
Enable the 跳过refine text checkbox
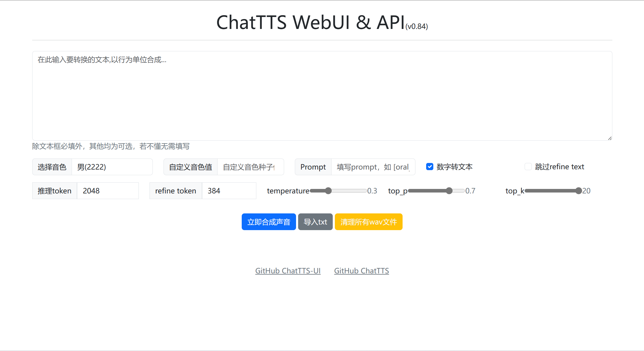(x=528, y=167)
